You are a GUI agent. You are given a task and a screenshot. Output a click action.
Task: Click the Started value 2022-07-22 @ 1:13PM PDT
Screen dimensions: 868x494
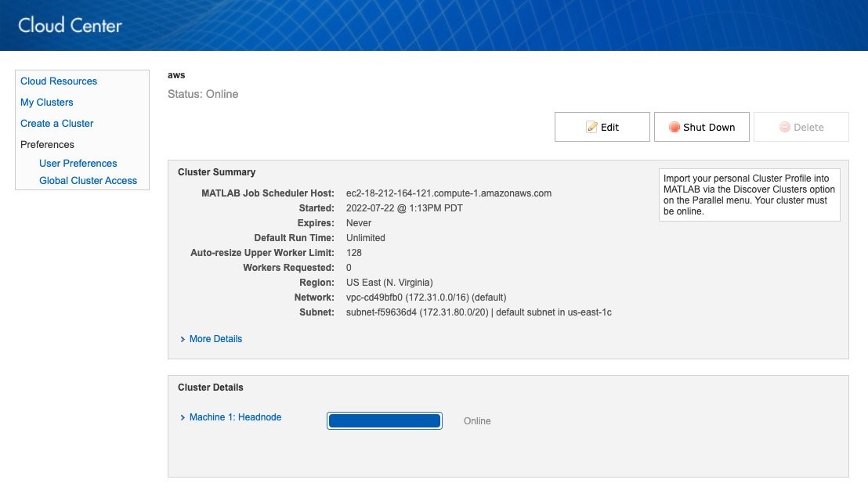[x=404, y=208]
